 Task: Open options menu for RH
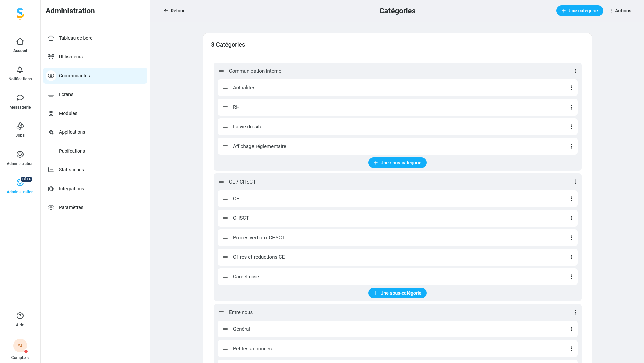[x=571, y=107]
